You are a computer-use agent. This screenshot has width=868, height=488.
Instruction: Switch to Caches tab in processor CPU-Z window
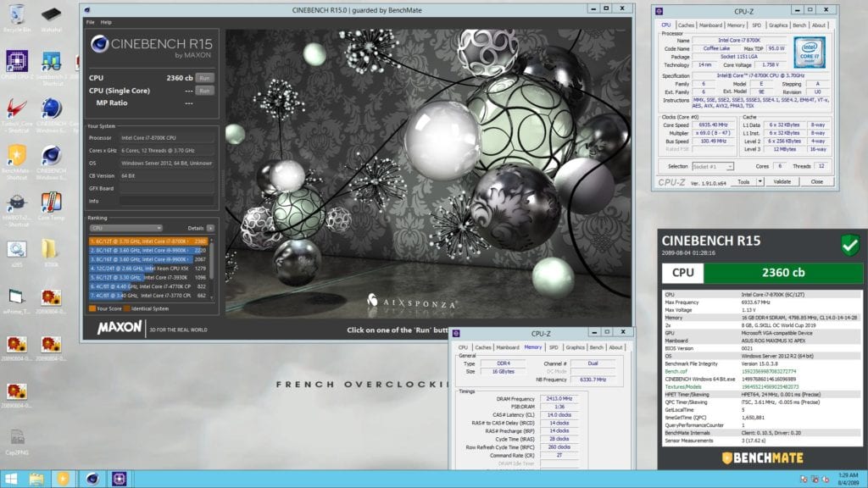click(686, 25)
